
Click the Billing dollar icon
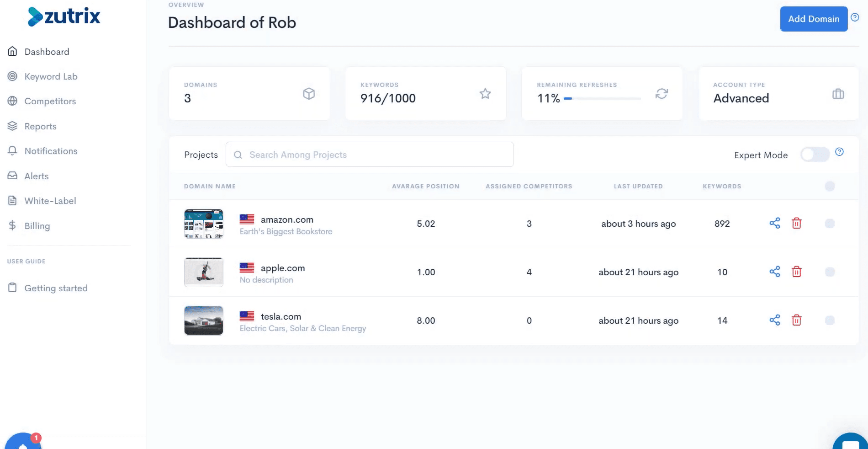(x=12, y=225)
